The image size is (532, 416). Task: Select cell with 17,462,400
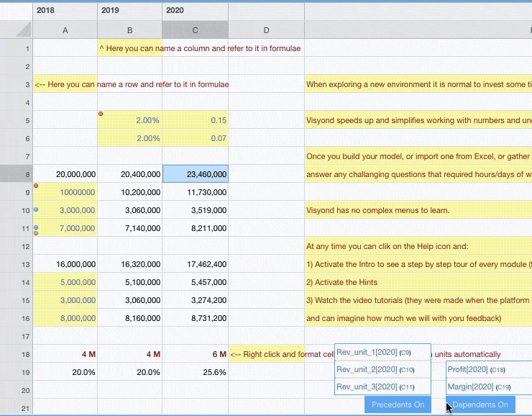196,264
